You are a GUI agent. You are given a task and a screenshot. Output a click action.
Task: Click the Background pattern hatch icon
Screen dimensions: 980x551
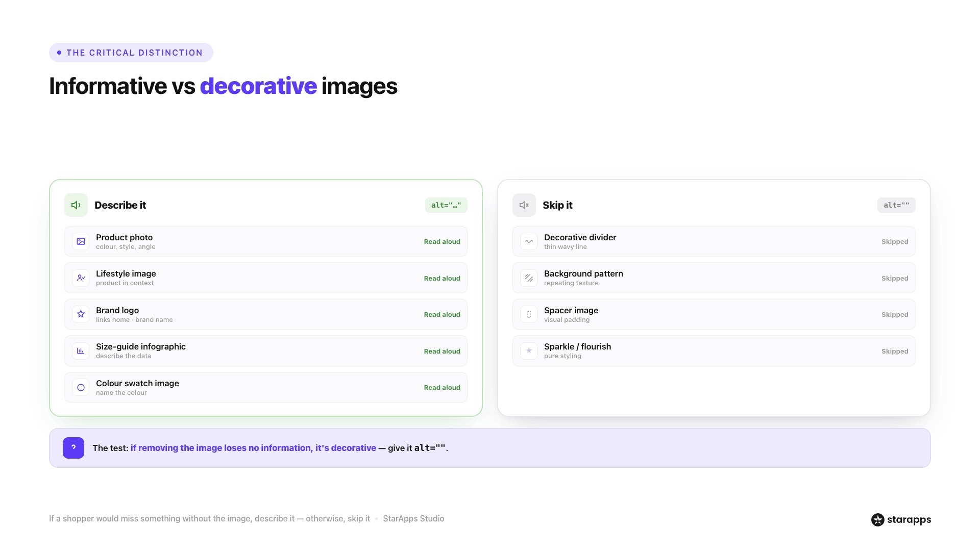(529, 278)
